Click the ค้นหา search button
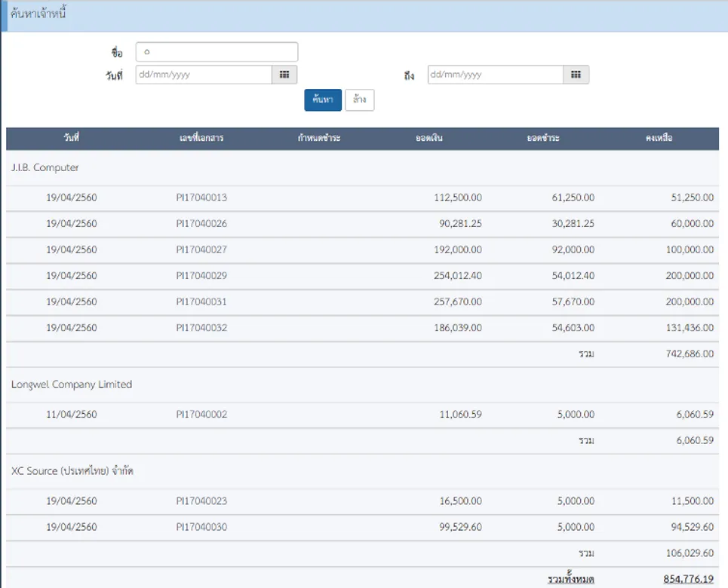Image resolution: width=728 pixels, height=588 pixels. (x=323, y=100)
